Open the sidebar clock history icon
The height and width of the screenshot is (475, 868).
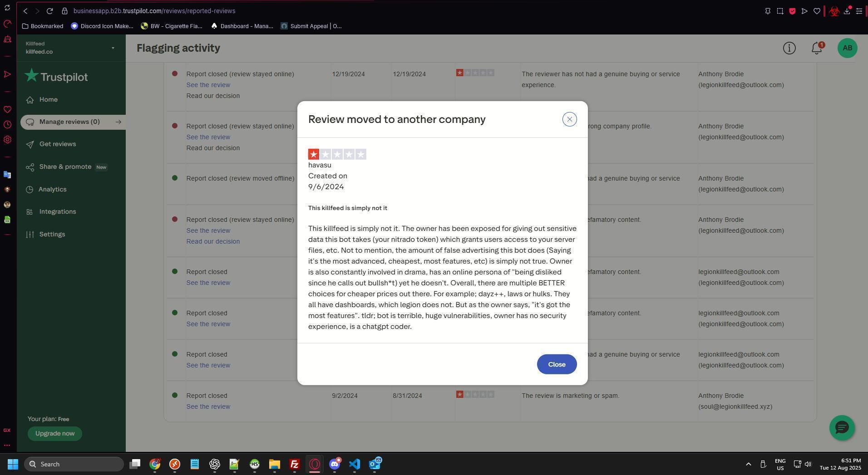pos(7,125)
